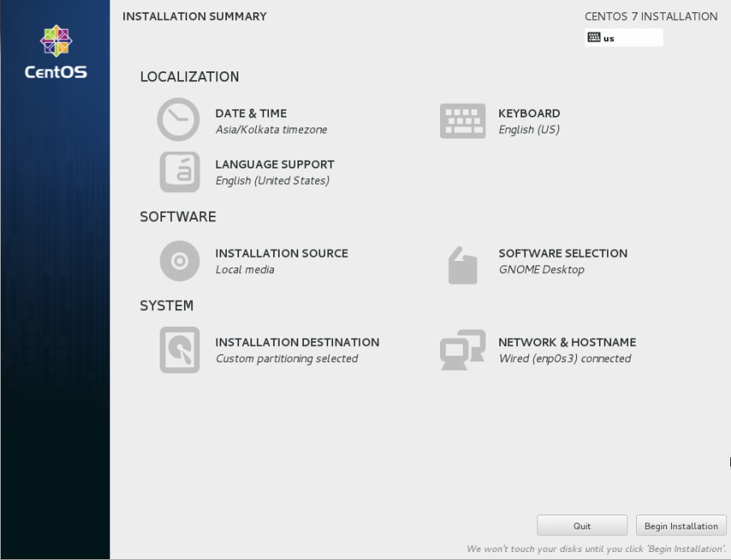Open the DATE & TIME settings label
Viewport: 731px width, 560px height.
tap(250, 113)
